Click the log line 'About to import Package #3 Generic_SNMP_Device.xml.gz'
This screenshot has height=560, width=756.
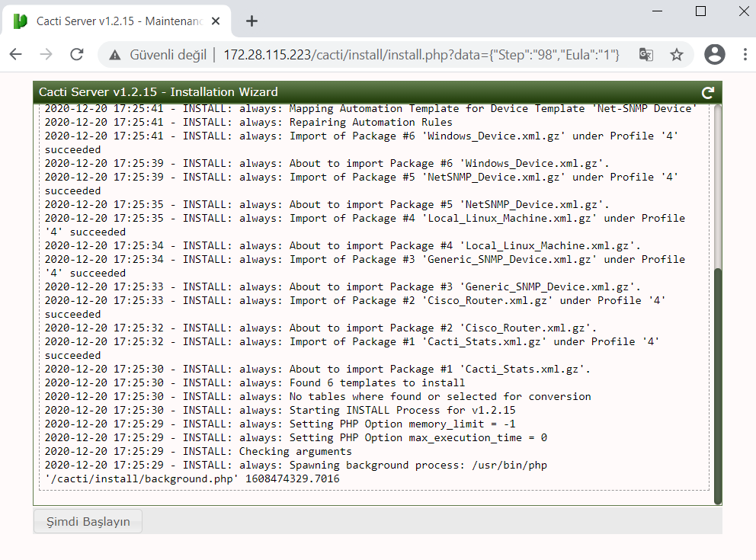click(x=343, y=287)
